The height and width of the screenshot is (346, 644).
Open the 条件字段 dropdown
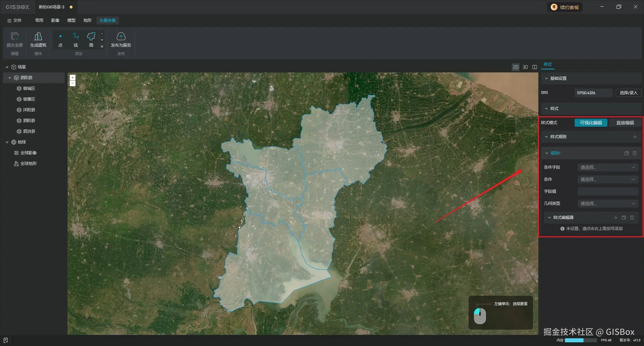[608, 167]
